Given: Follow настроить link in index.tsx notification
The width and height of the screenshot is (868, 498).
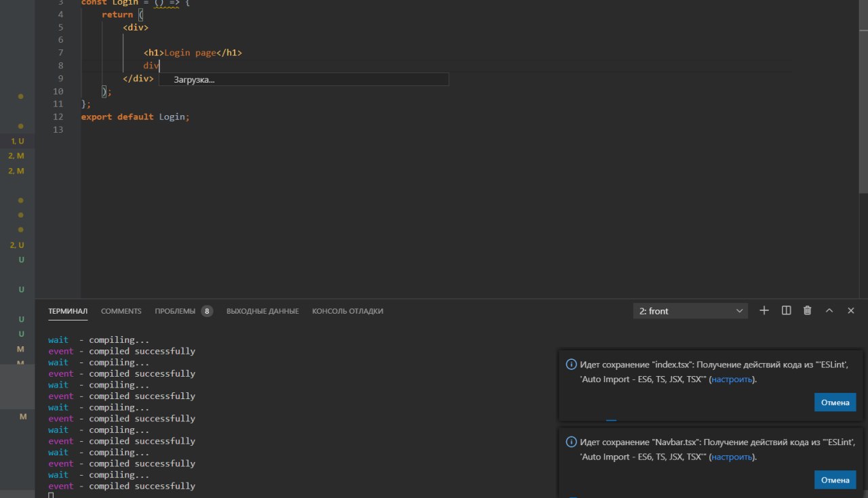Looking at the screenshot, I should (x=732, y=379).
